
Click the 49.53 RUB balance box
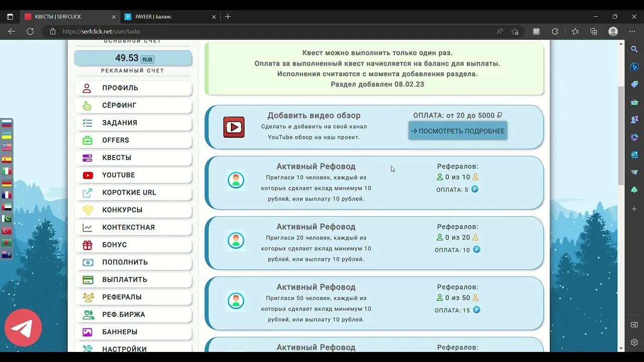coord(133,58)
